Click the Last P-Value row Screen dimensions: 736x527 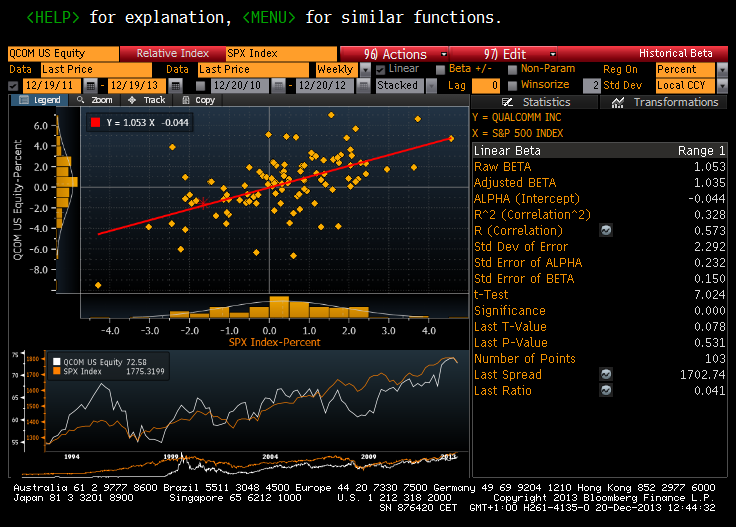click(599, 343)
